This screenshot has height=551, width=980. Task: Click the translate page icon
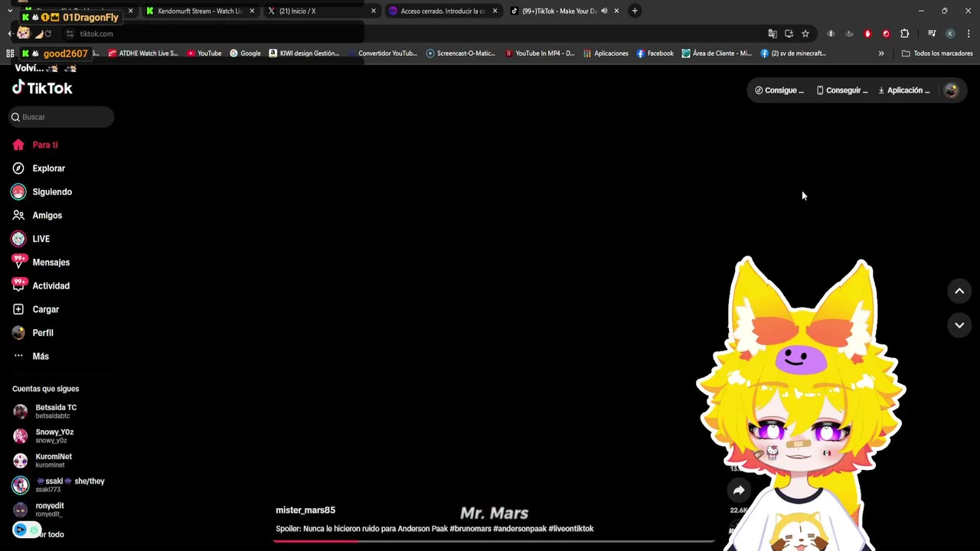773,34
